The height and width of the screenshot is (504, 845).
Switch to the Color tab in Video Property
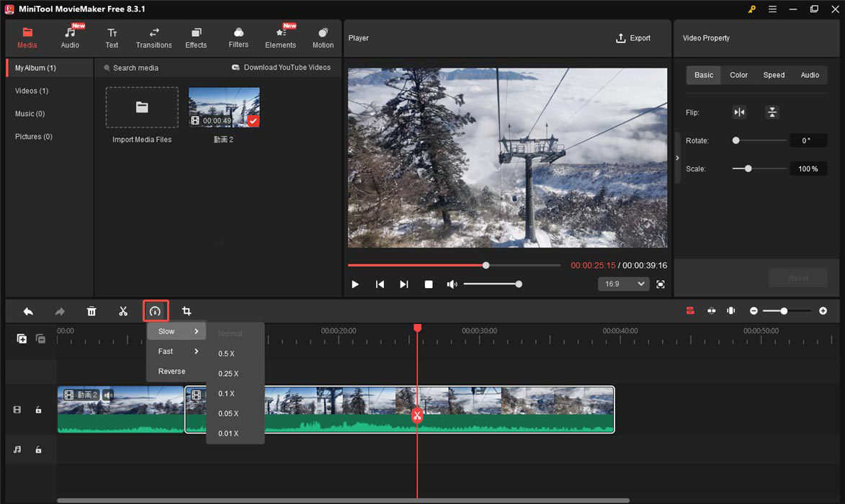738,74
